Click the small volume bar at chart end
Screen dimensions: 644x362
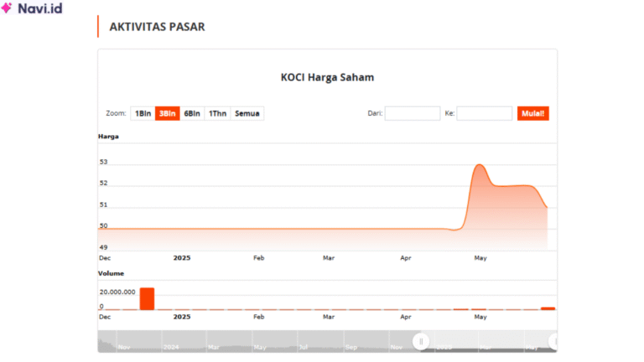[548, 308]
